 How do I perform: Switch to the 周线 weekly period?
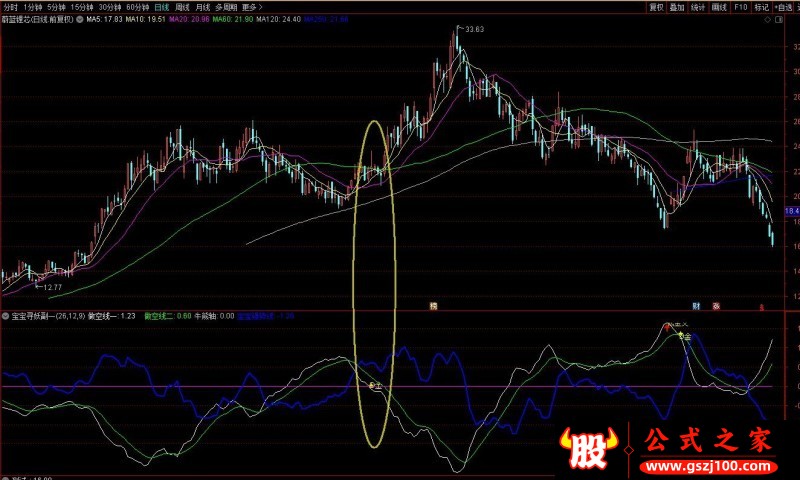point(184,6)
